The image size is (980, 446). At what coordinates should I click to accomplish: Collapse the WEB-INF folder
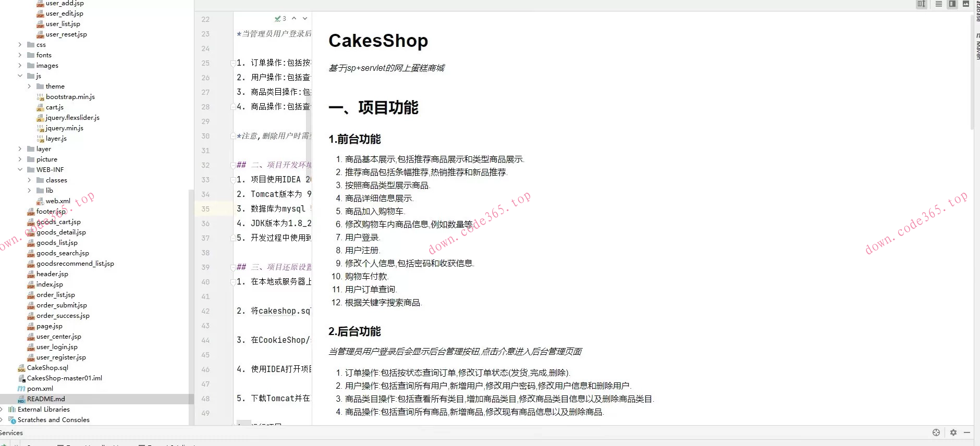click(x=20, y=170)
